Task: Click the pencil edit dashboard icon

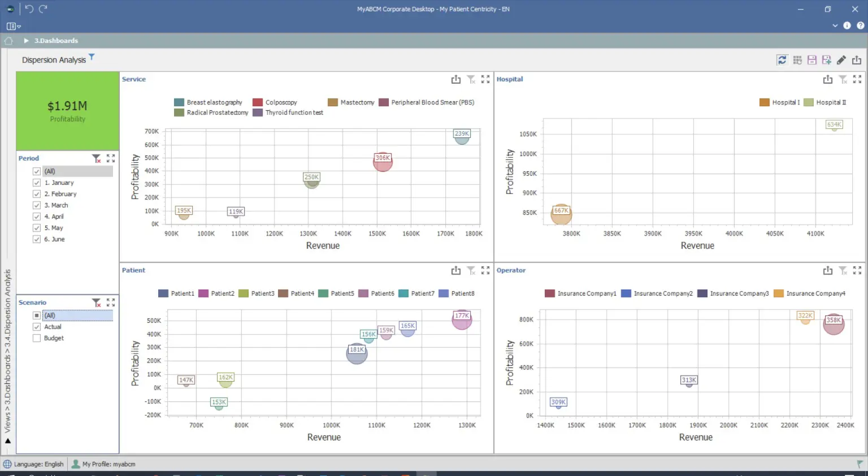Action: (841, 60)
